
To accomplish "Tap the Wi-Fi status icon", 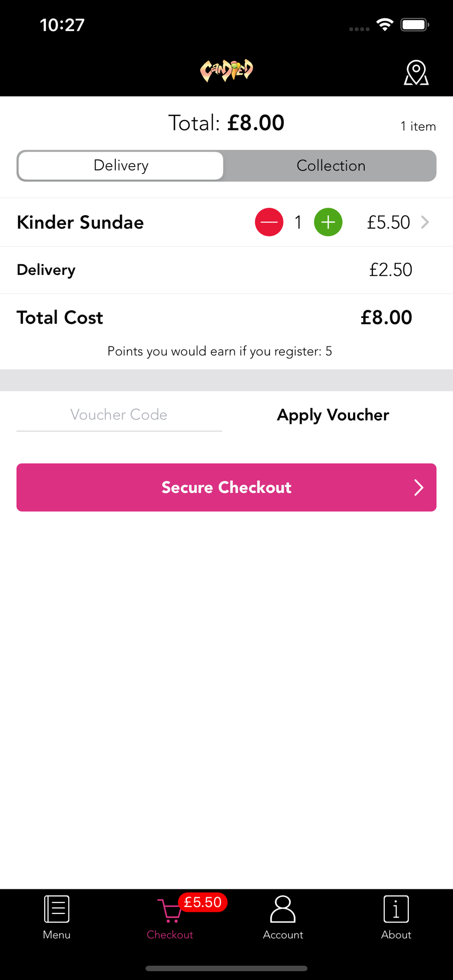I will coord(385,24).
